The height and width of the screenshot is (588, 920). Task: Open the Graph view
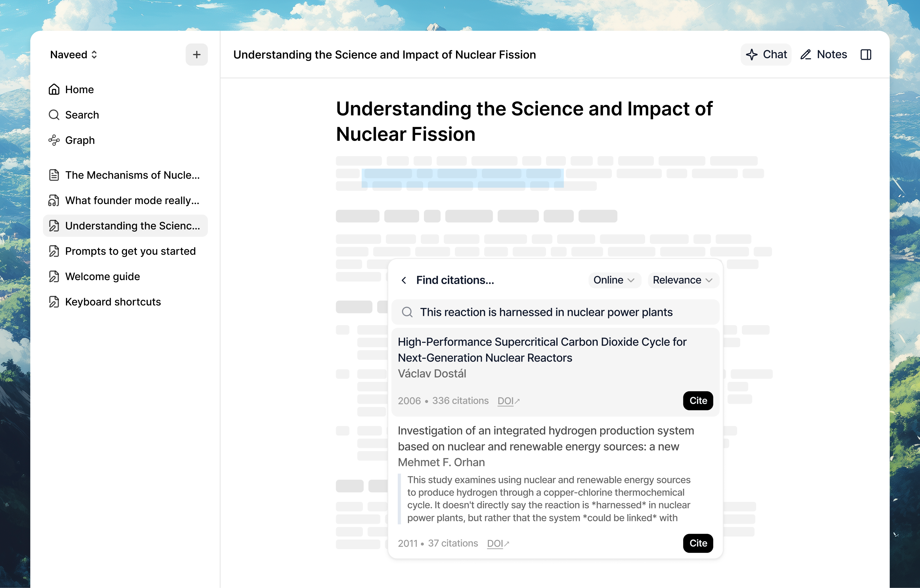coord(79,140)
